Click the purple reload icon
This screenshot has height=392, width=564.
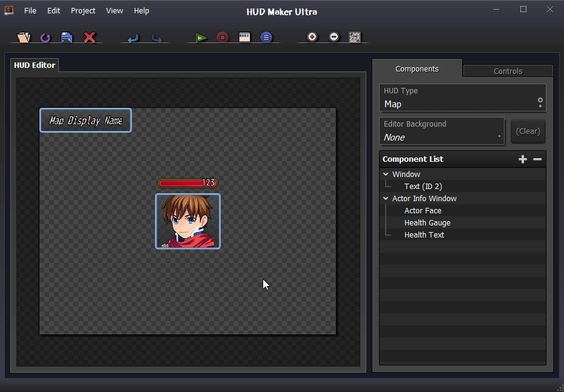(45, 38)
